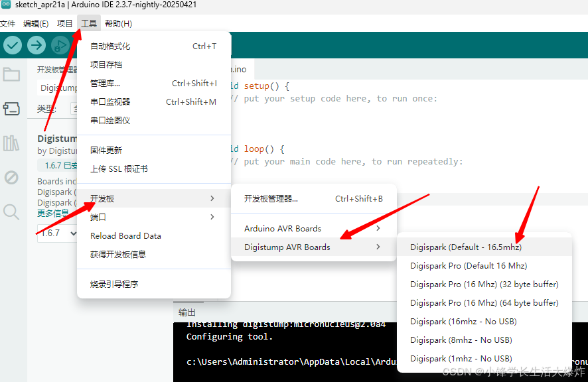Open the Boards Manager sidebar icon

pyautogui.click(x=11, y=109)
